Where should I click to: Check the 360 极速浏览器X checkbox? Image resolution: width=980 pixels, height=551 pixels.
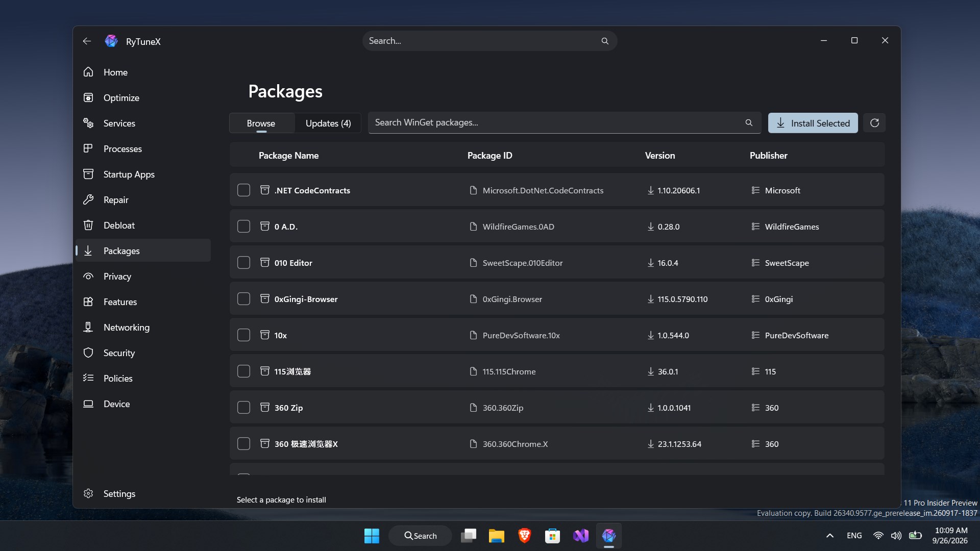[243, 443]
